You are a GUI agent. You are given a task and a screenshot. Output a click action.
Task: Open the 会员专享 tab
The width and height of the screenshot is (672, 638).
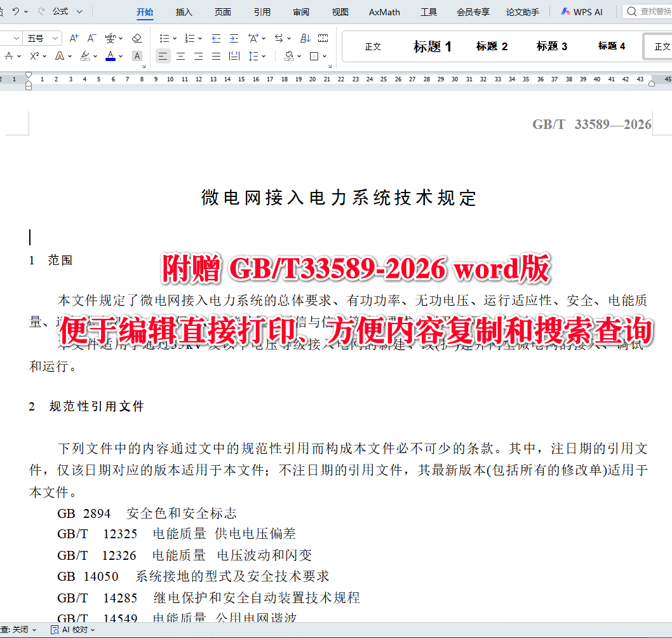473,12
